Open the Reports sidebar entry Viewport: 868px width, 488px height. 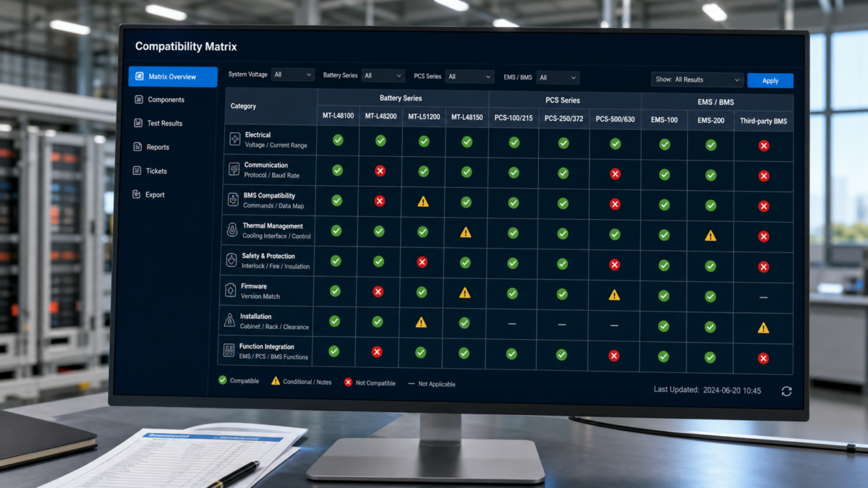(152, 147)
